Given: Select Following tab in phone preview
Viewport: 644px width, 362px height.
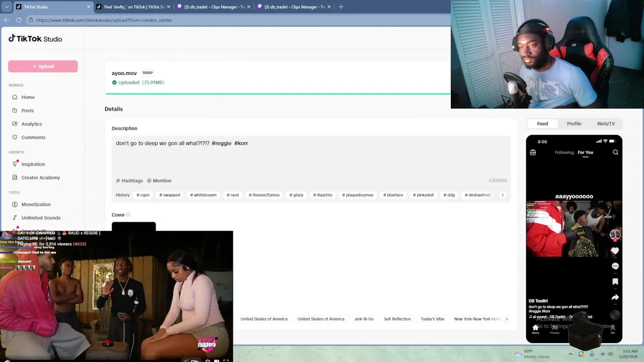Looking at the screenshot, I should [x=564, y=152].
